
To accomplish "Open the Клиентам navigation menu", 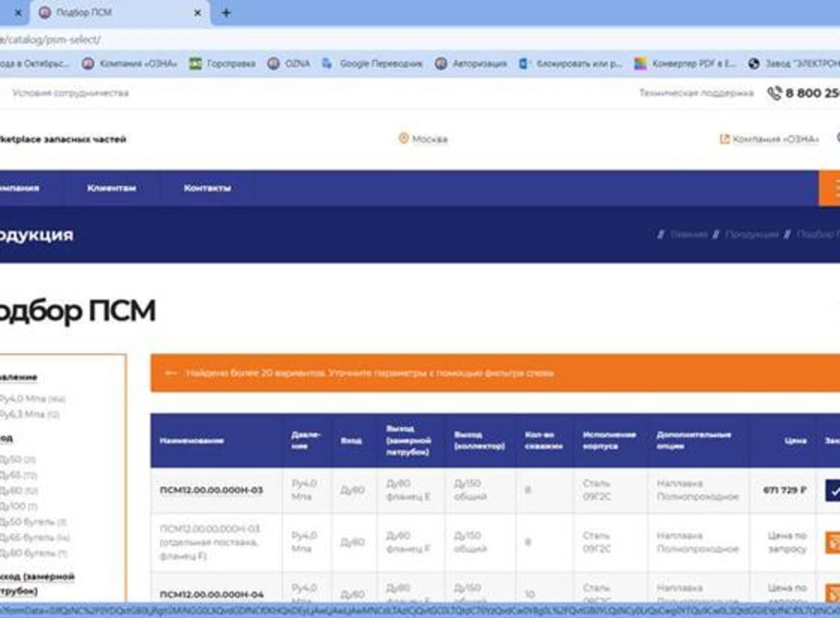I will coord(111,188).
